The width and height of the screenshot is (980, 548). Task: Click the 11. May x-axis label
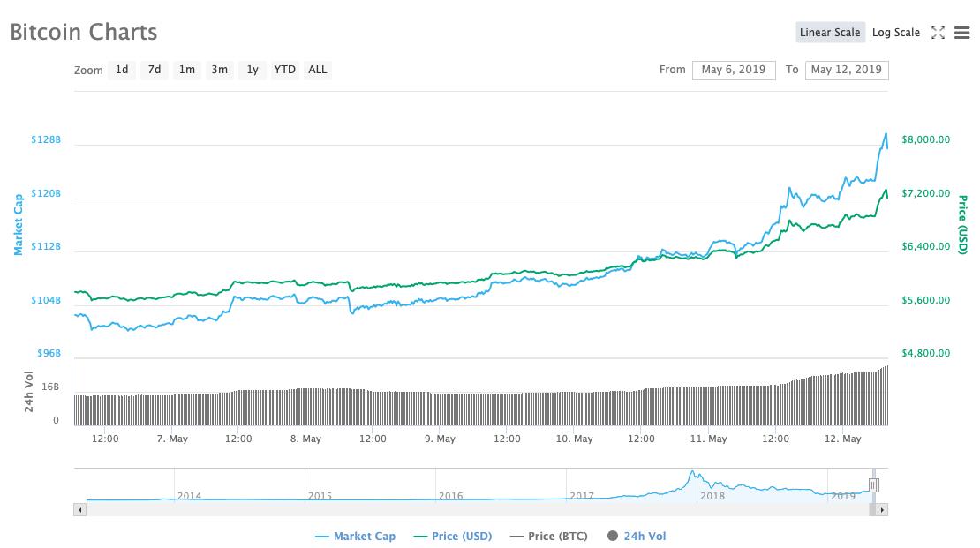708,439
